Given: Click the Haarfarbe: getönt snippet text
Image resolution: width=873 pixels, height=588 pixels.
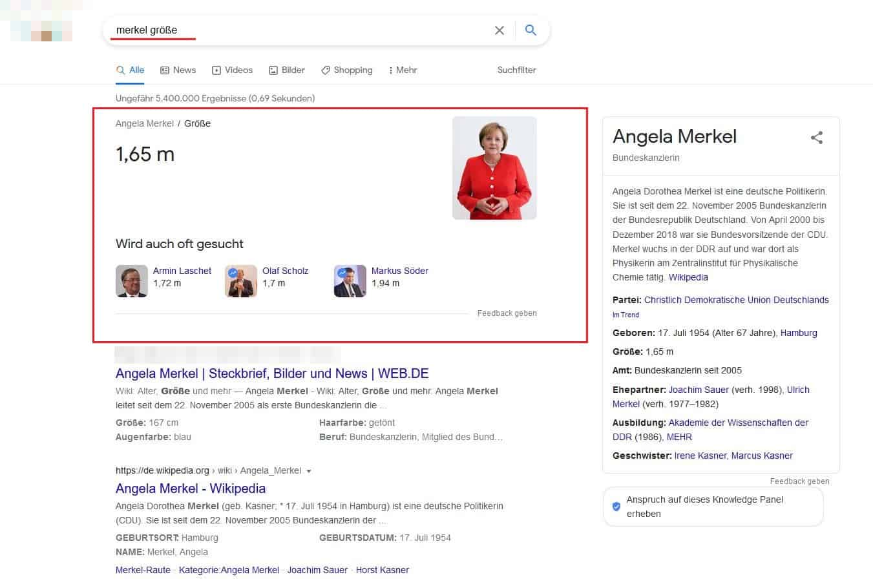Looking at the screenshot, I should tap(357, 423).
